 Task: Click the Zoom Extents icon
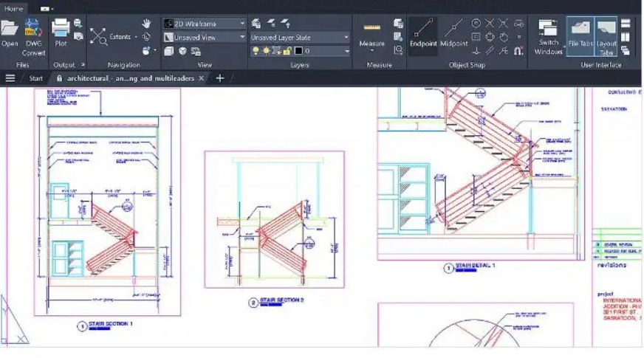[x=99, y=36]
